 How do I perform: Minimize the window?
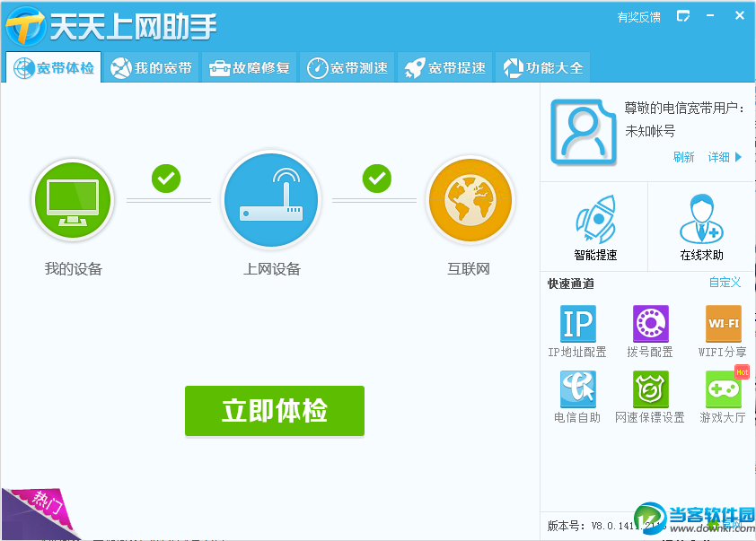coord(709,16)
